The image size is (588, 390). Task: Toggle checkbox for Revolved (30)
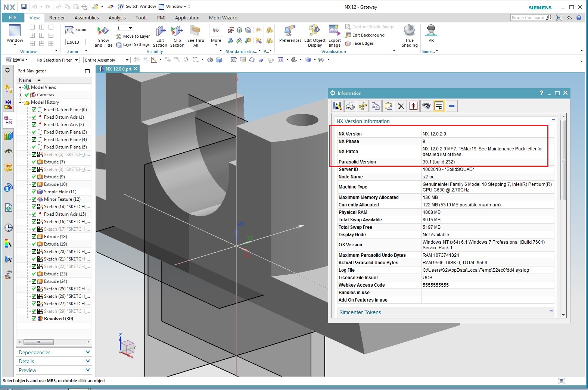(x=34, y=319)
